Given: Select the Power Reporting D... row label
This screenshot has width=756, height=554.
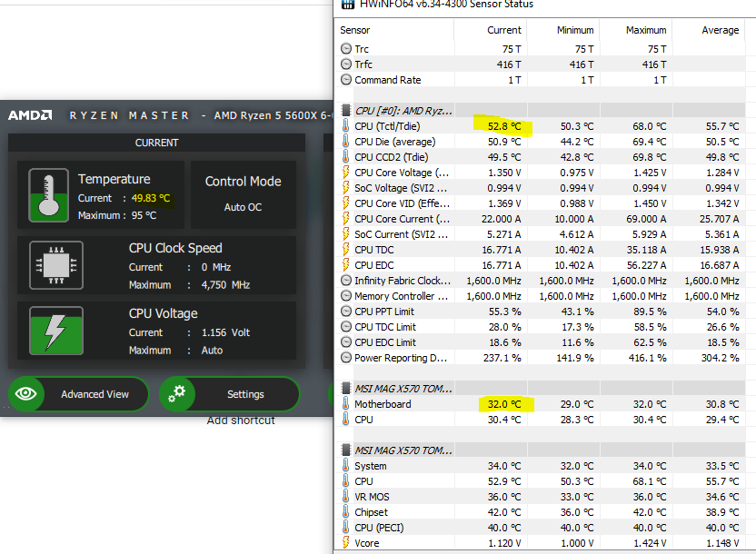Looking at the screenshot, I should [x=401, y=358].
